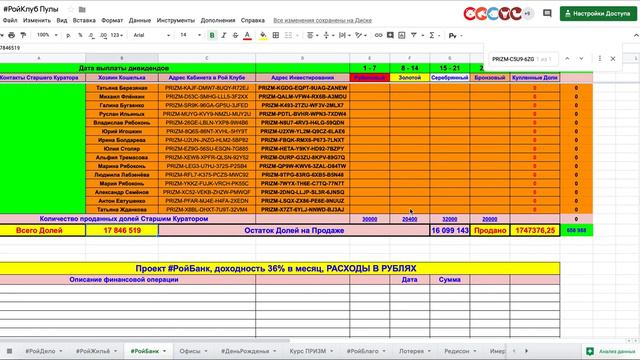Image resolution: width=640 pixels, height=360 pixels.
Task: Open the Инструменты menu
Action: point(176,20)
